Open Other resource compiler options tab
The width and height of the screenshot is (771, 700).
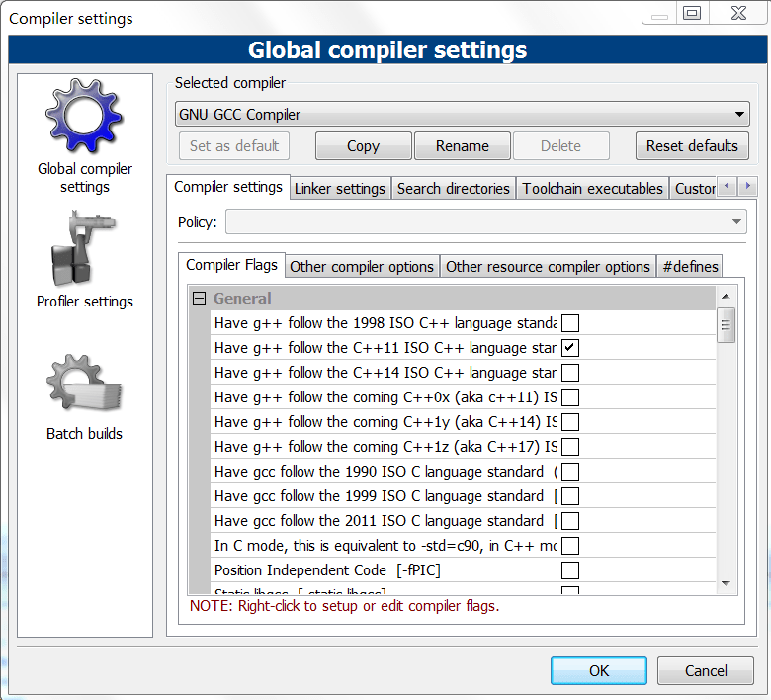548,267
